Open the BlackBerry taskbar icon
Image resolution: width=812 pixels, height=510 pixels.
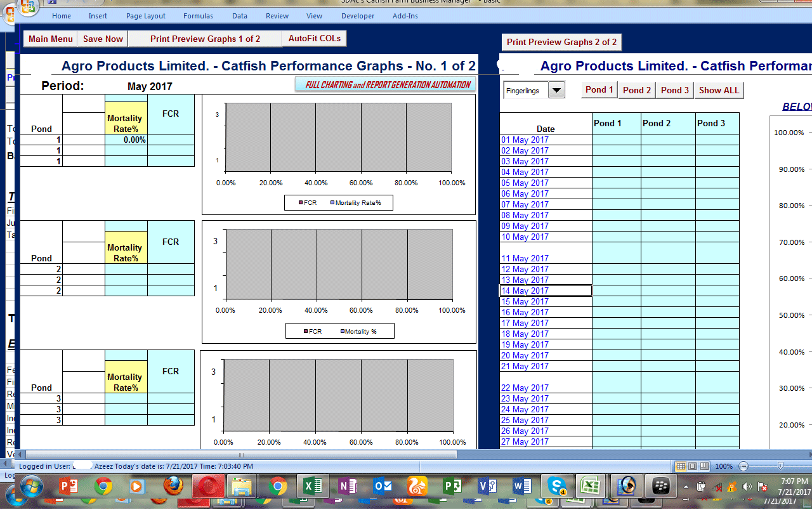pyautogui.click(x=662, y=487)
